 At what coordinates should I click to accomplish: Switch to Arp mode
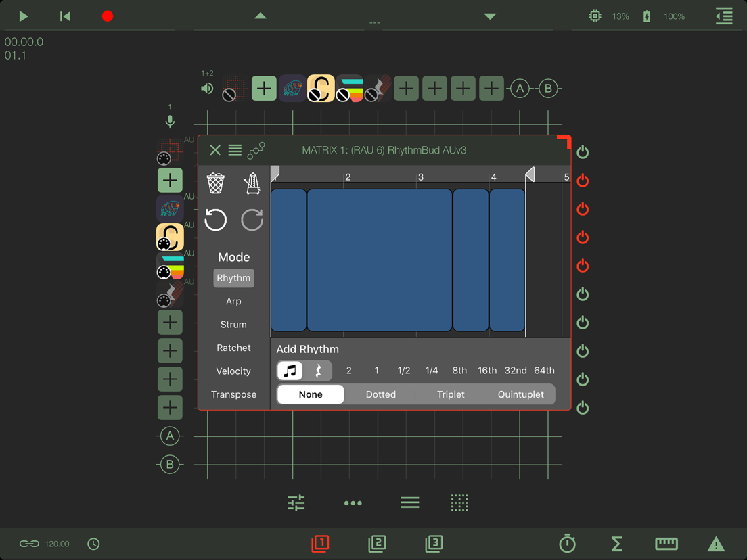coord(233,302)
